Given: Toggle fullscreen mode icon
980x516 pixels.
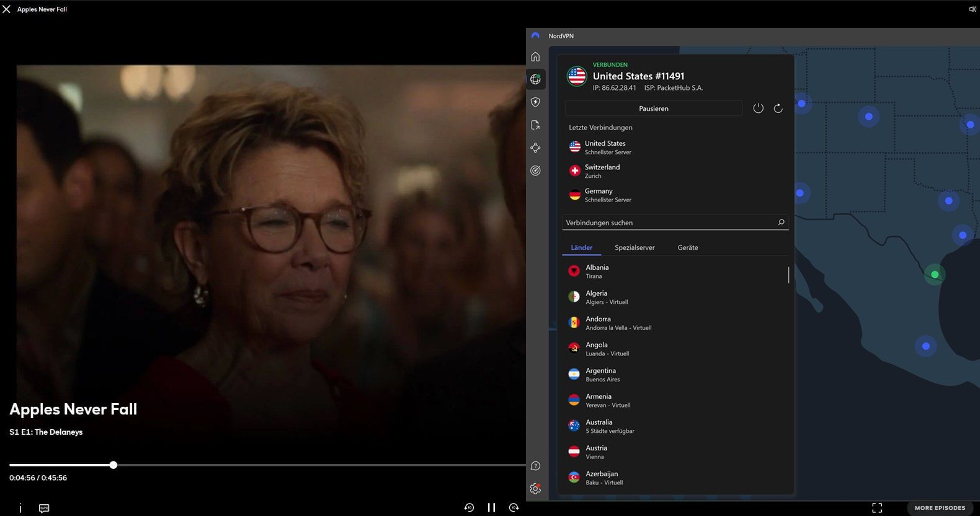Looking at the screenshot, I should (877, 508).
